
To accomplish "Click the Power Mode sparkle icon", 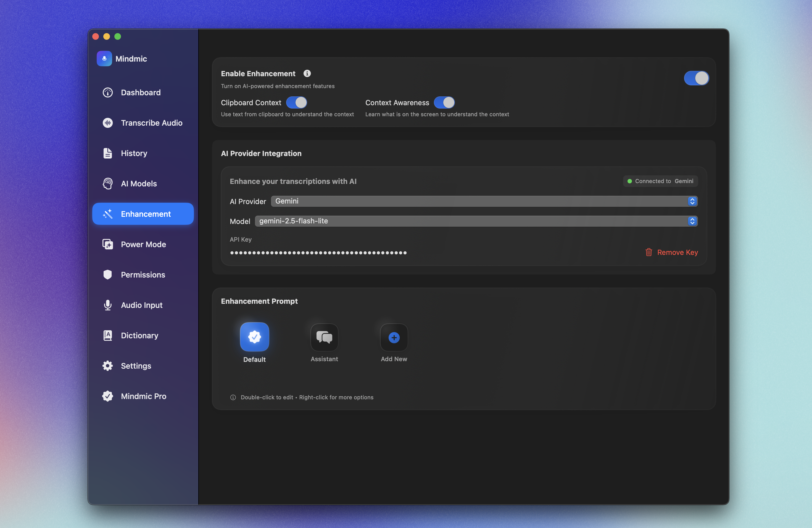I will (107, 244).
